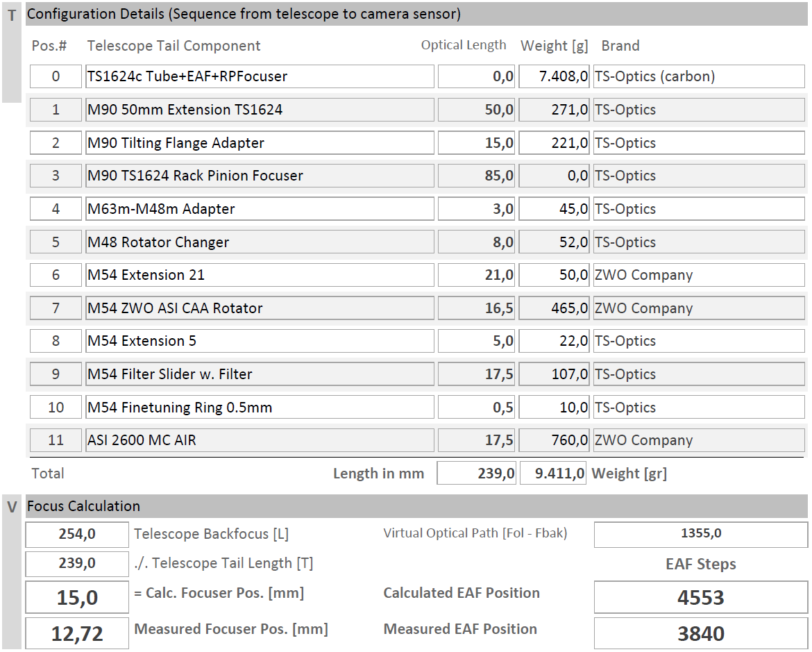This screenshot has height=652, width=812.
Task: Select the M54 Extension 21 field
Action: coord(260,275)
